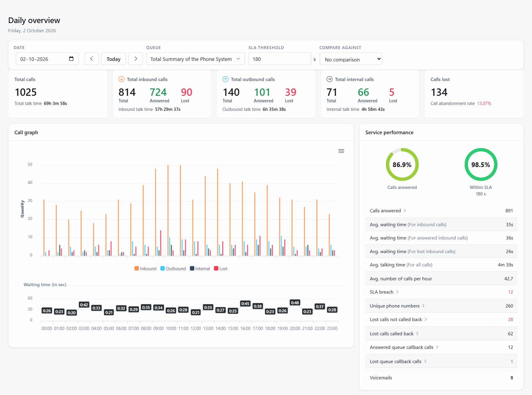This screenshot has height=395, width=532.
Task: Click the total internal calls arrow icon
Action: [329, 79]
